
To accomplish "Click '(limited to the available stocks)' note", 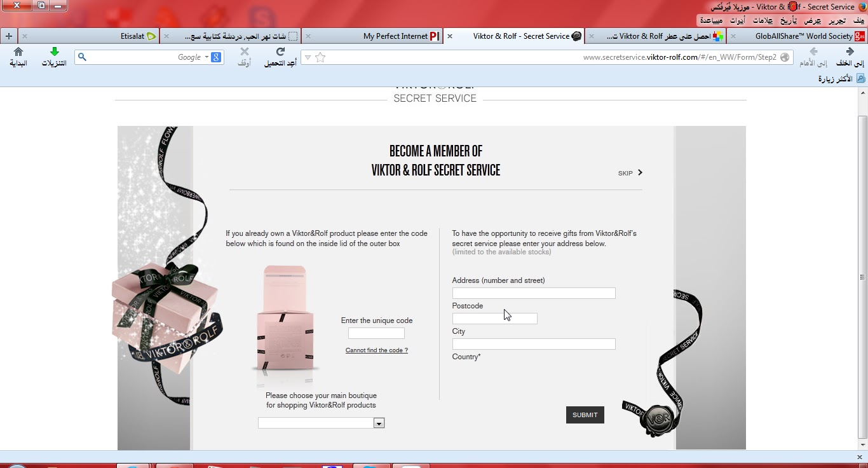I will coord(502,252).
